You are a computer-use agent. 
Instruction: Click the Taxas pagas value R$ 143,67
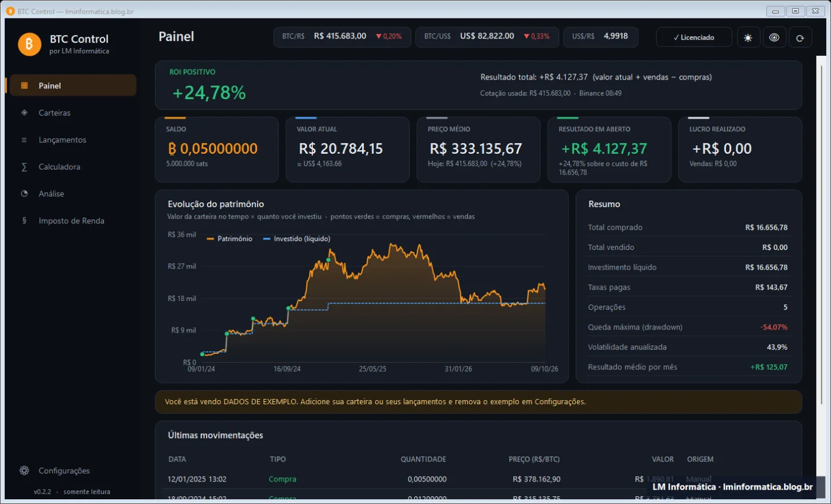[772, 287]
